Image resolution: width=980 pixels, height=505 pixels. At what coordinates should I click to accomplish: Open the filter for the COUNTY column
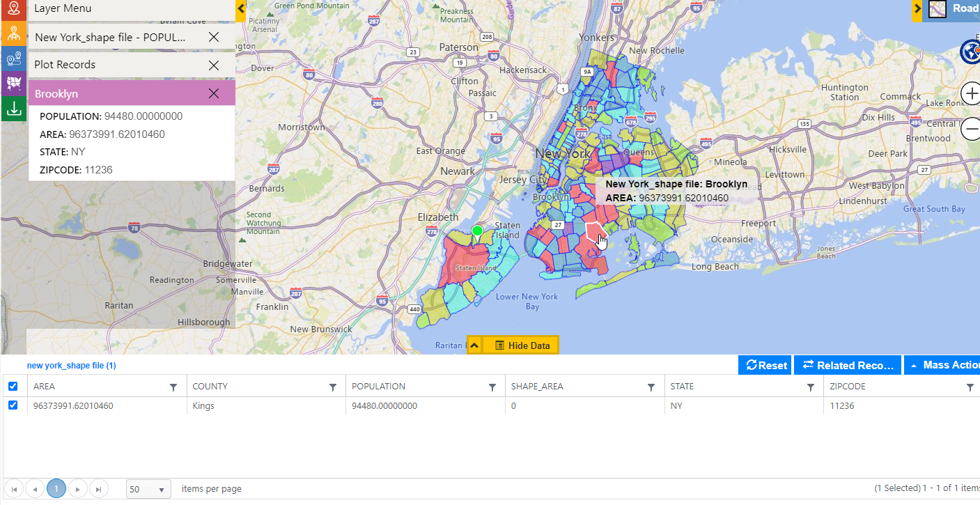click(x=333, y=387)
